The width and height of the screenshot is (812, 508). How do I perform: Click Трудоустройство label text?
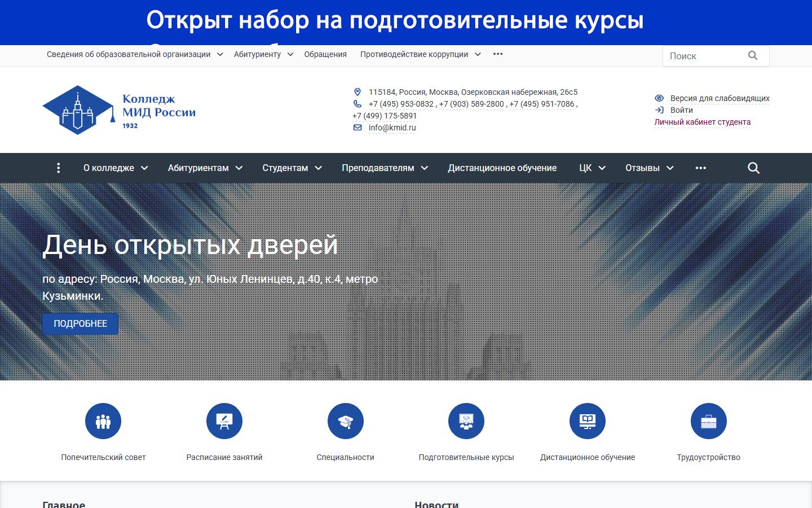click(x=709, y=457)
